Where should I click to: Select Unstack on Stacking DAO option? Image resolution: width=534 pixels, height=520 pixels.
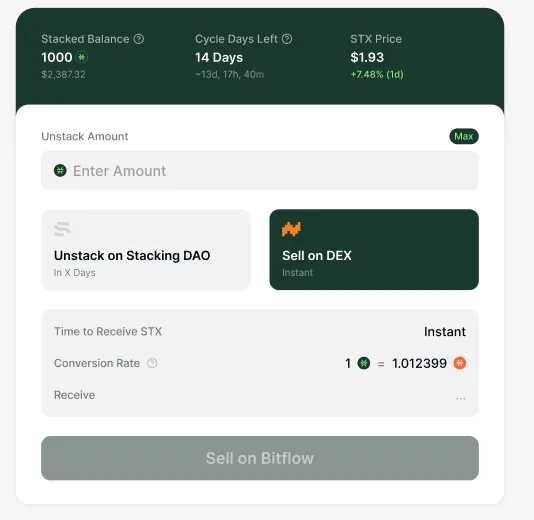[x=146, y=250]
